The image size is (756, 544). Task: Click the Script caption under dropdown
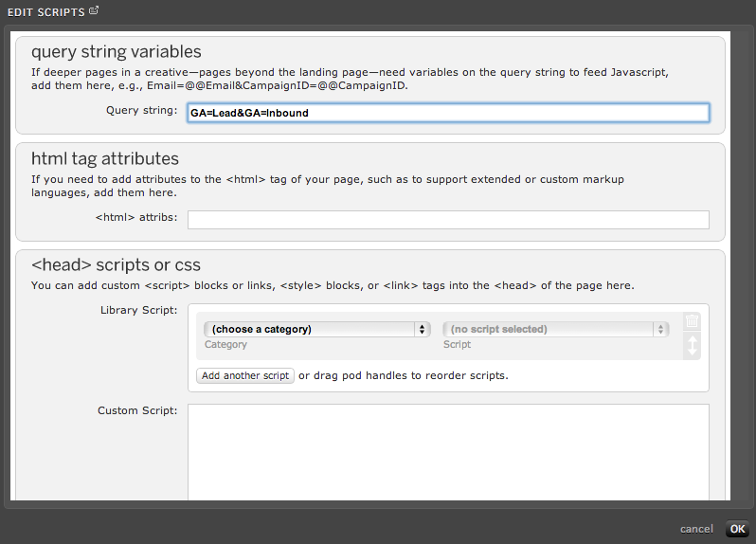click(x=457, y=344)
